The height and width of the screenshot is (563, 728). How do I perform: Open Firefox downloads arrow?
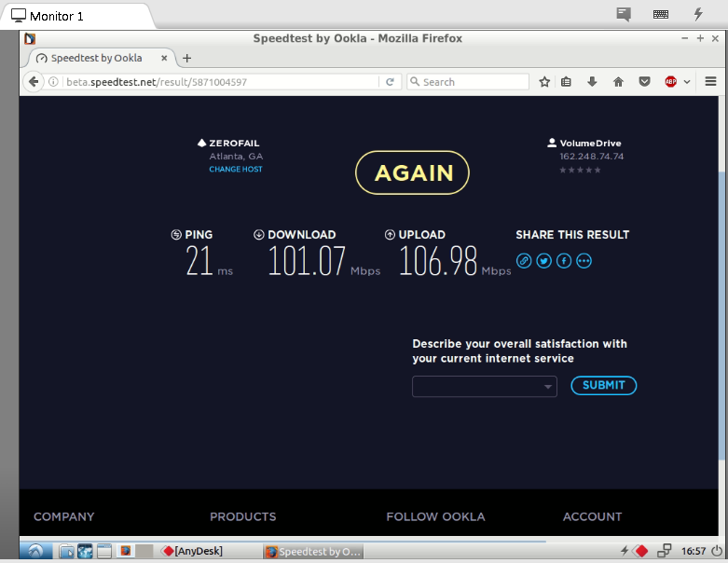(592, 82)
